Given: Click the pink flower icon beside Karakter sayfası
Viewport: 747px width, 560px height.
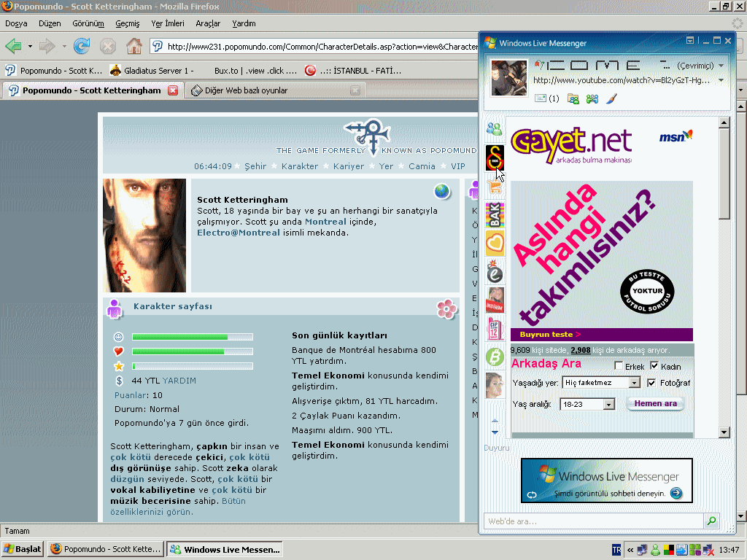Looking at the screenshot, I should click(447, 309).
